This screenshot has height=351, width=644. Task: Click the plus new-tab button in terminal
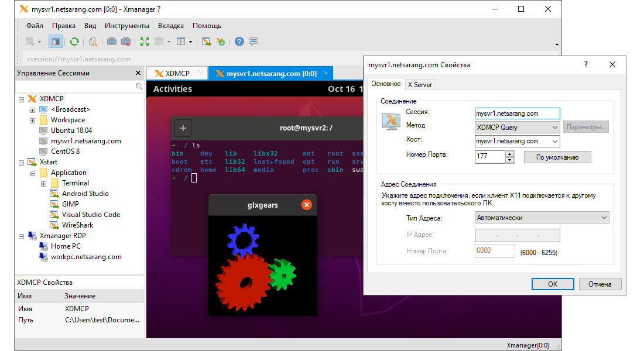[183, 128]
